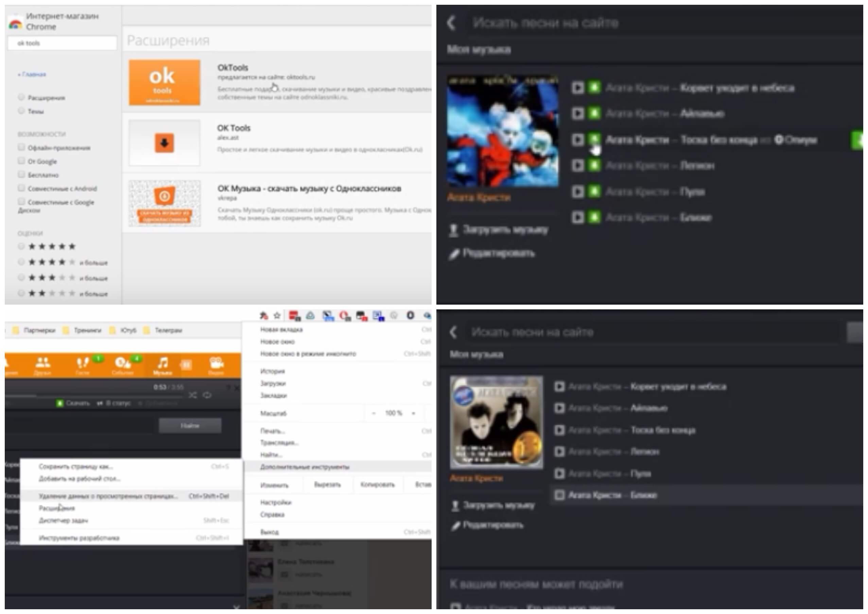Increase zoom with plus beside 100 %
Screen dimensions: 868x614
point(414,413)
